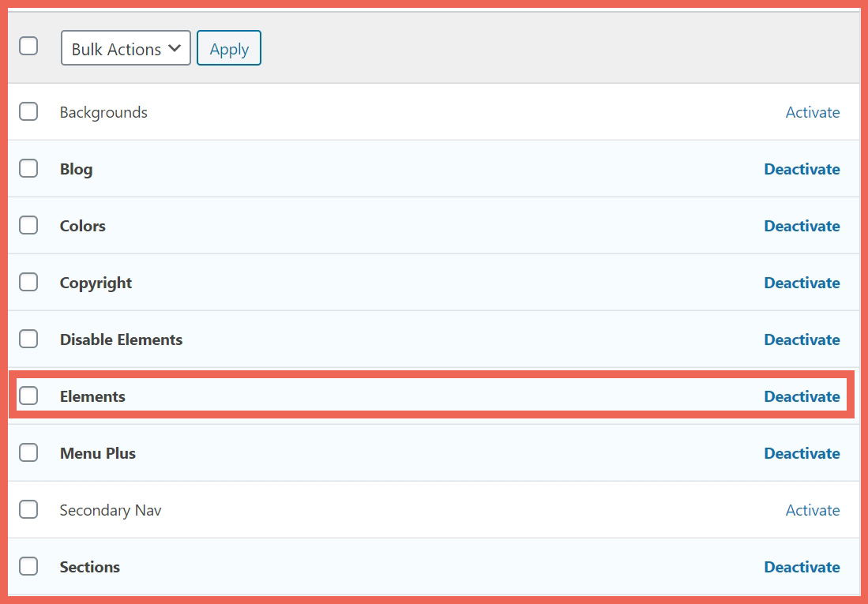Image resolution: width=868 pixels, height=604 pixels.
Task: Activate the Backgrounds module
Action: click(x=812, y=112)
